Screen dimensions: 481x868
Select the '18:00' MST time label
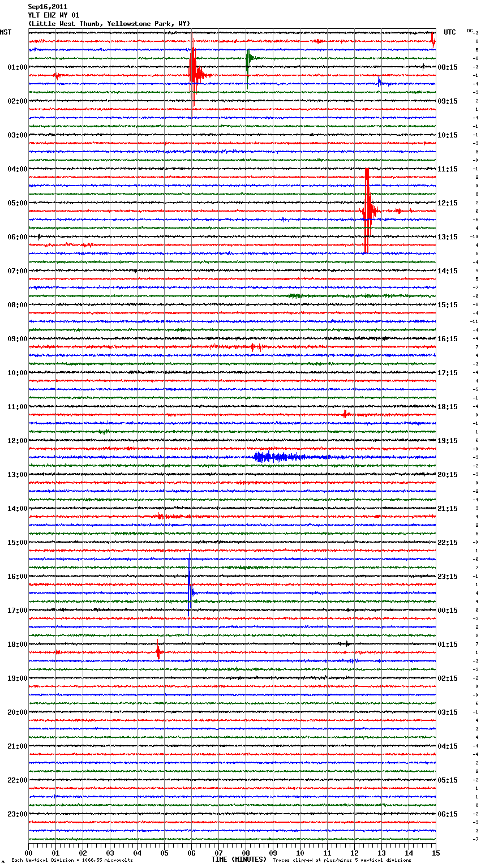point(17,644)
